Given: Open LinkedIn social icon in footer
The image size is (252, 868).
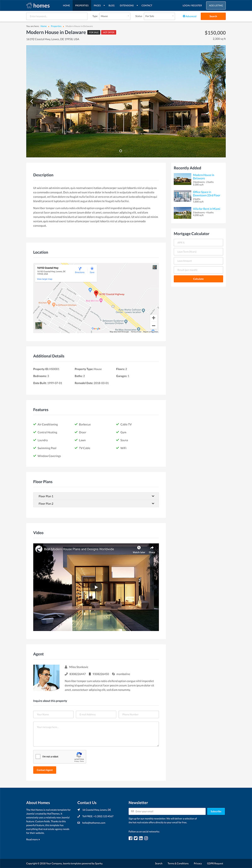Looking at the screenshot, I should [x=140, y=838].
